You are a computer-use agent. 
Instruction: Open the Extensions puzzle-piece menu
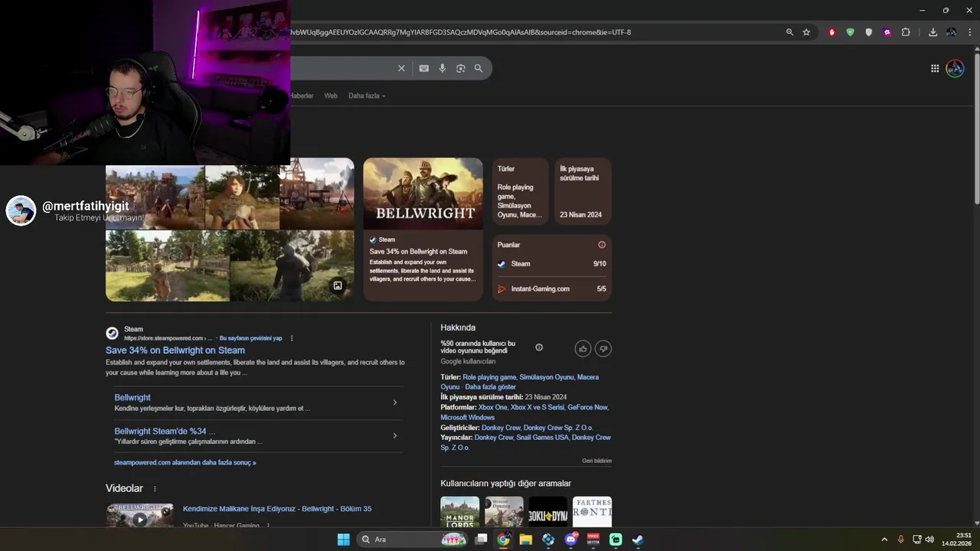[906, 32]
